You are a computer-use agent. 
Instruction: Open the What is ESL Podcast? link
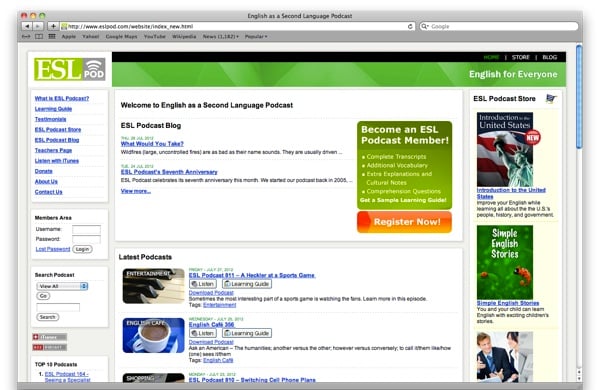point(62,98)
